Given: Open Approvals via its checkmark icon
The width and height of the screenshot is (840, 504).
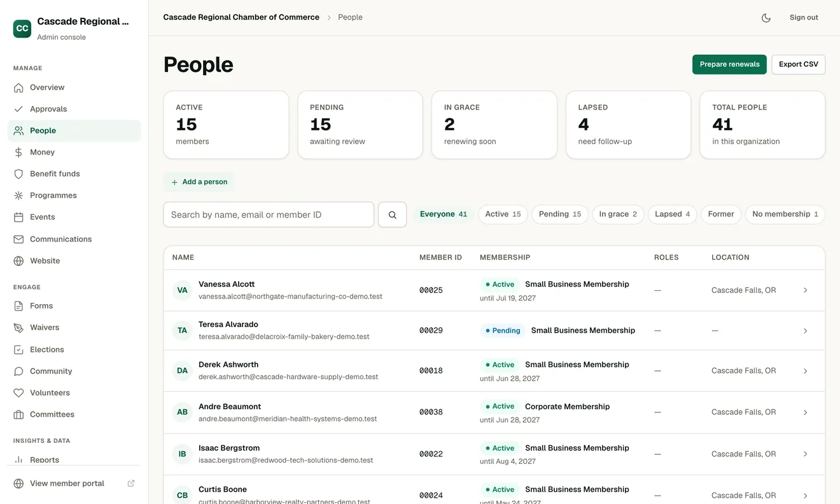Looking at the screenshot, I should pos(18,109).
